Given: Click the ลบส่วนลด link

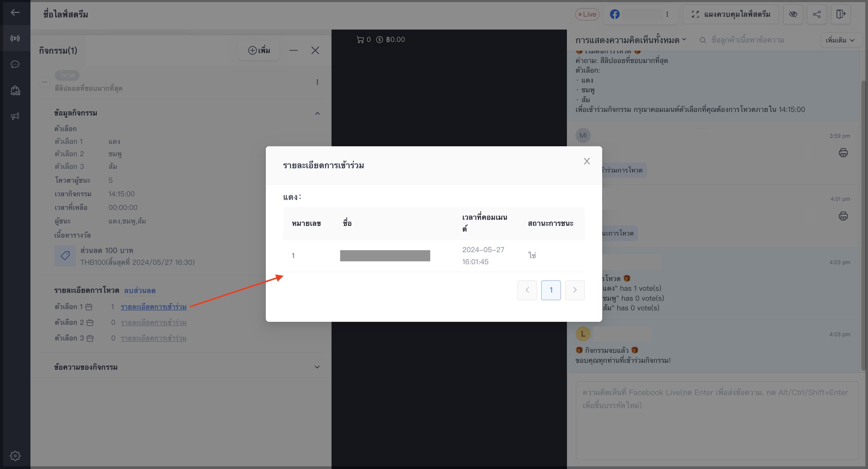Looking at the screenshot, I should point(140,290).
